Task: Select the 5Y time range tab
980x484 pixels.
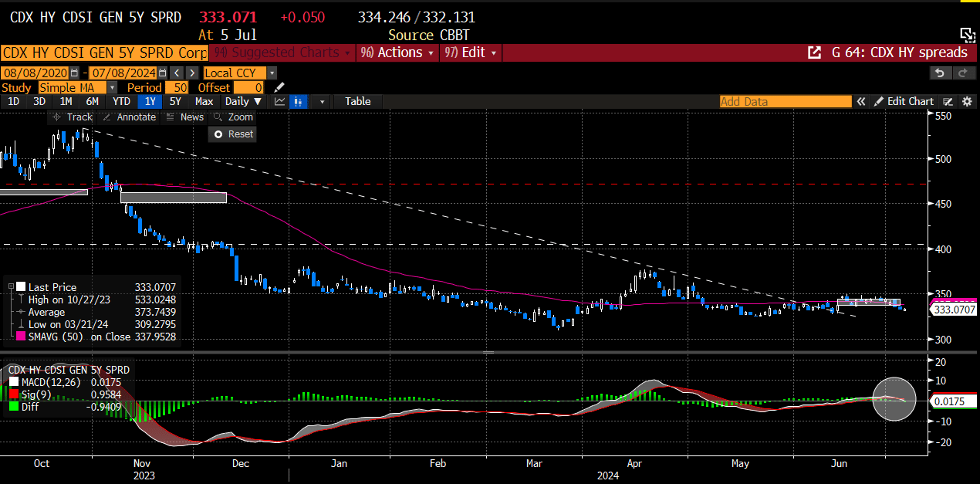Action: [175, 101]
